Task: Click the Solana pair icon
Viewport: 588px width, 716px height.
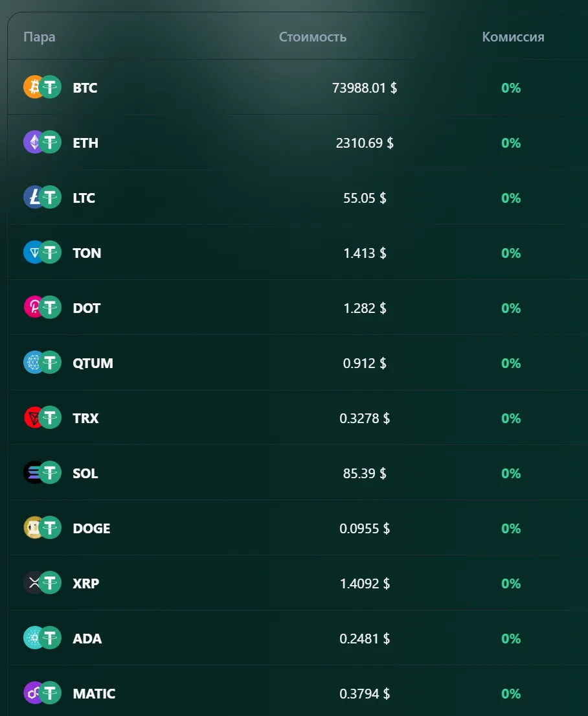Action: click(x=43, y=472)
